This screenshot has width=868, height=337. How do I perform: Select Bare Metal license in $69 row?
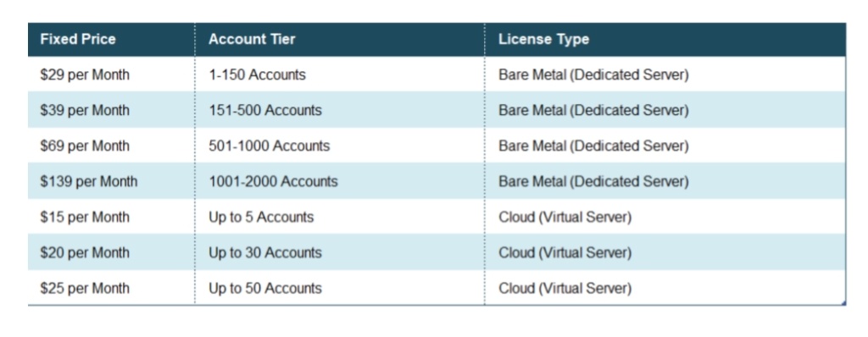coord(665,146)
